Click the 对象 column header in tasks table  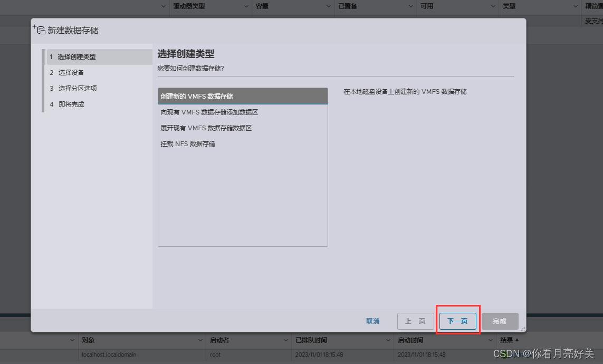point(88,340)
